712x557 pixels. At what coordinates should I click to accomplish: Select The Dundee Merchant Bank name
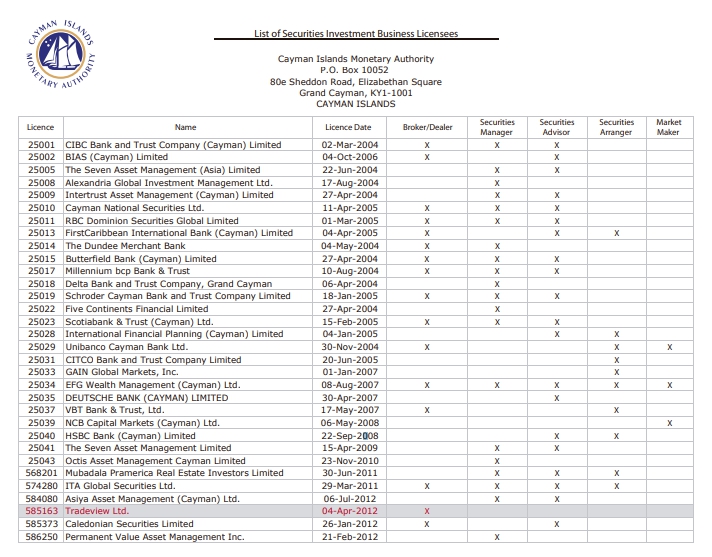coord(125,246)
